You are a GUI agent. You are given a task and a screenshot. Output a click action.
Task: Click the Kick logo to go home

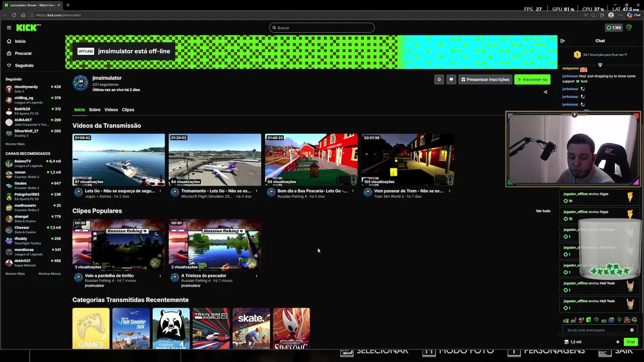pyautogui.click(x=28, y=28)
